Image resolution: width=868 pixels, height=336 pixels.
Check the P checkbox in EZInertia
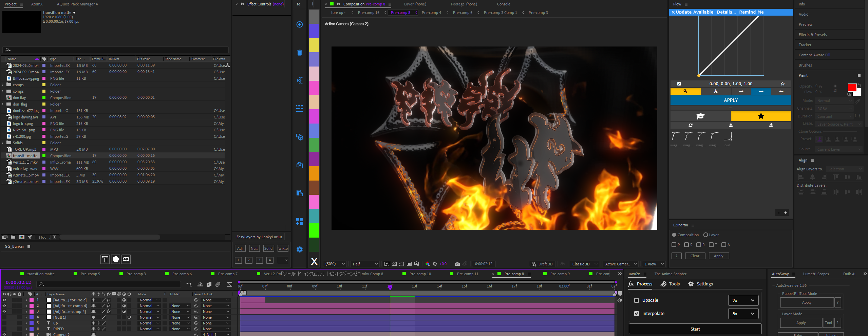click(674, 245)
